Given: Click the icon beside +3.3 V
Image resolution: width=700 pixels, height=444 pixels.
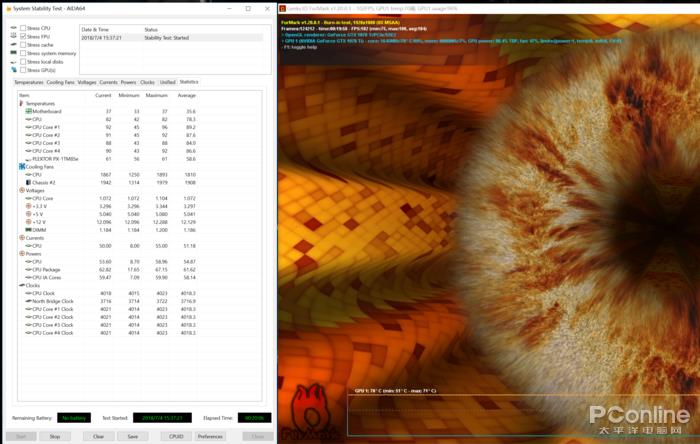Looking at the screenshot, I should (29, 206).
